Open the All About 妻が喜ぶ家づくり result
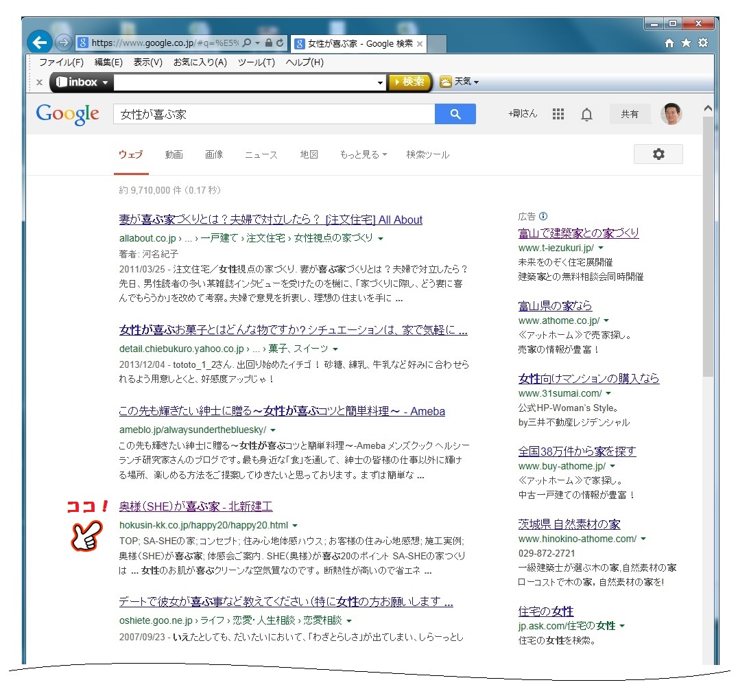The height and width of the screenshot is (700, 738). (271, 220)
